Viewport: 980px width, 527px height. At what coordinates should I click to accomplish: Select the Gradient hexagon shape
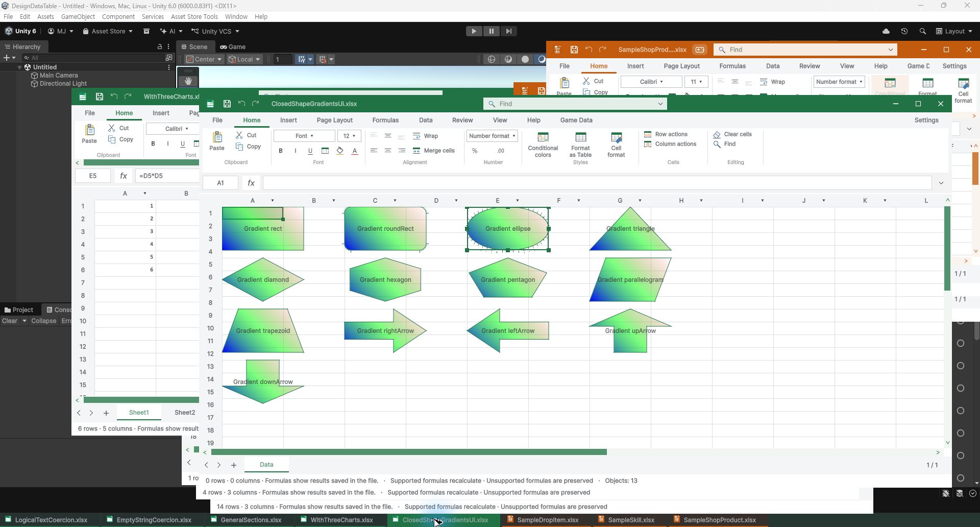385,279
